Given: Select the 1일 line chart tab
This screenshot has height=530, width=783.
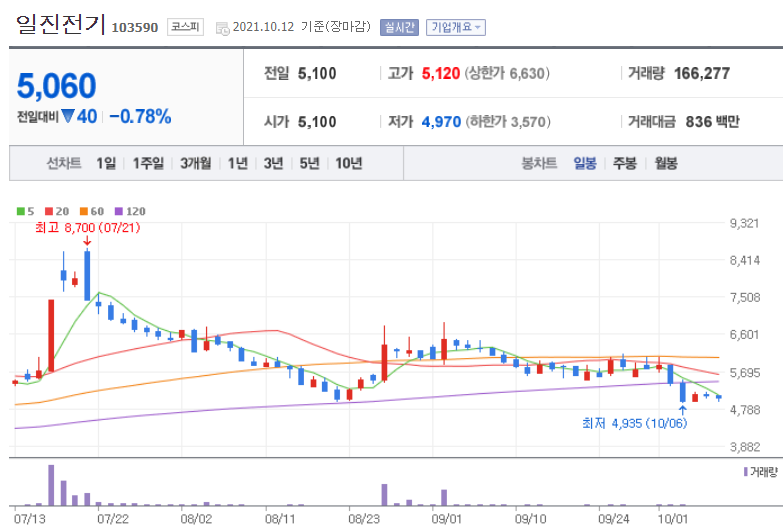Looking at the screenshot, I should tap(106, 163).
